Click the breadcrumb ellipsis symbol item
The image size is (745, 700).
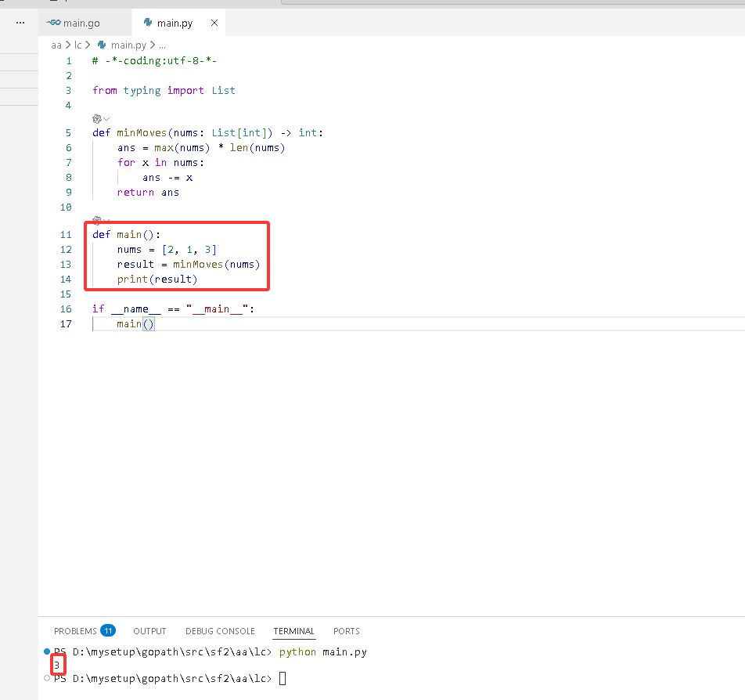pos(162,45)
